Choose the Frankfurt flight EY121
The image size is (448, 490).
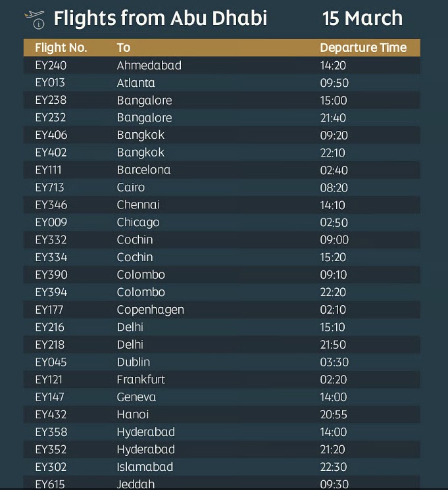(x=222, y=380)
